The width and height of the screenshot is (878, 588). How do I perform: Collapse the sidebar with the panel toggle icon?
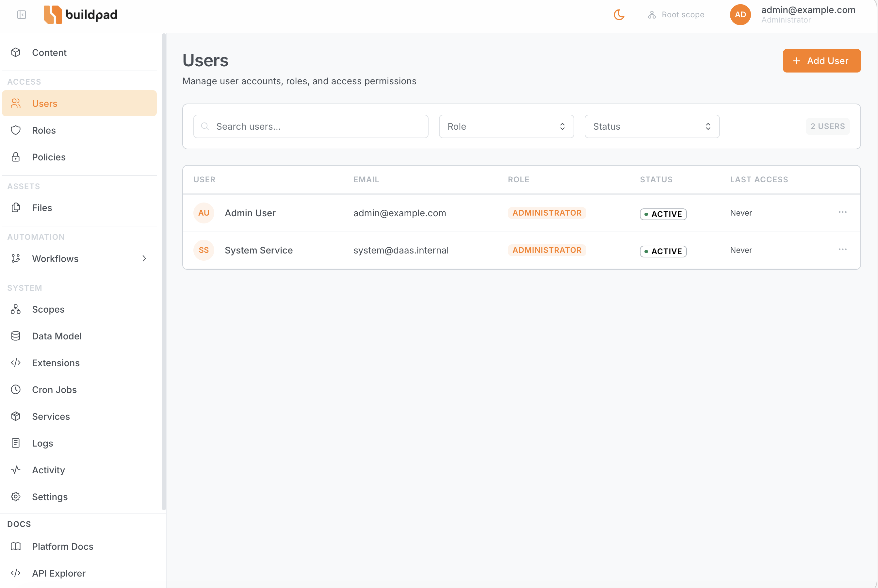(21, 15)
